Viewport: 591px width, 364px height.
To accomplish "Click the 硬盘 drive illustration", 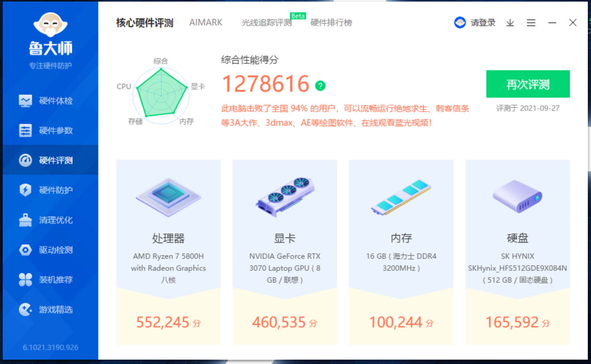I will tap(517, 196).
